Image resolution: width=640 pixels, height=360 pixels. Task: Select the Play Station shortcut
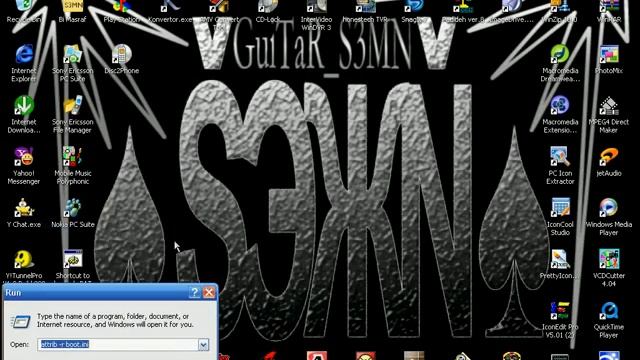(121, 10)
